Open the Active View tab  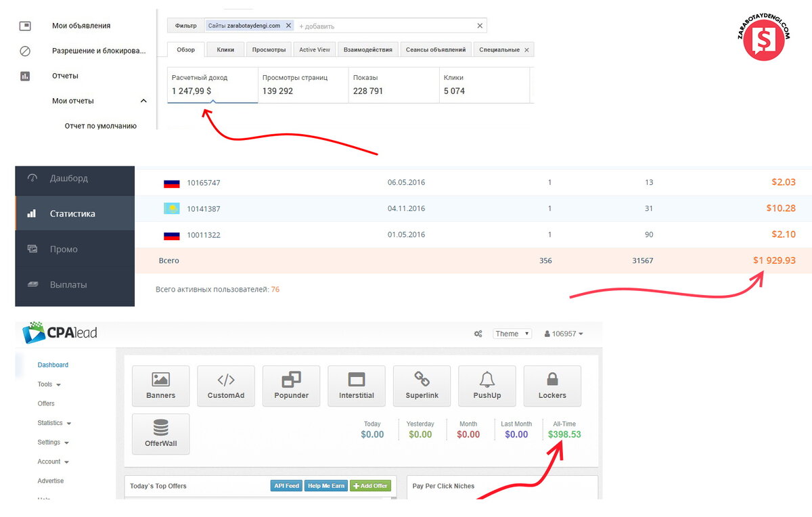315,49
